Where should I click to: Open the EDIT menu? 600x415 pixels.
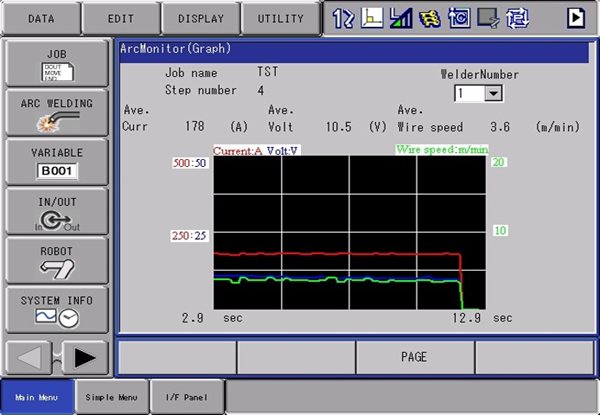click(x=122, y=18)
